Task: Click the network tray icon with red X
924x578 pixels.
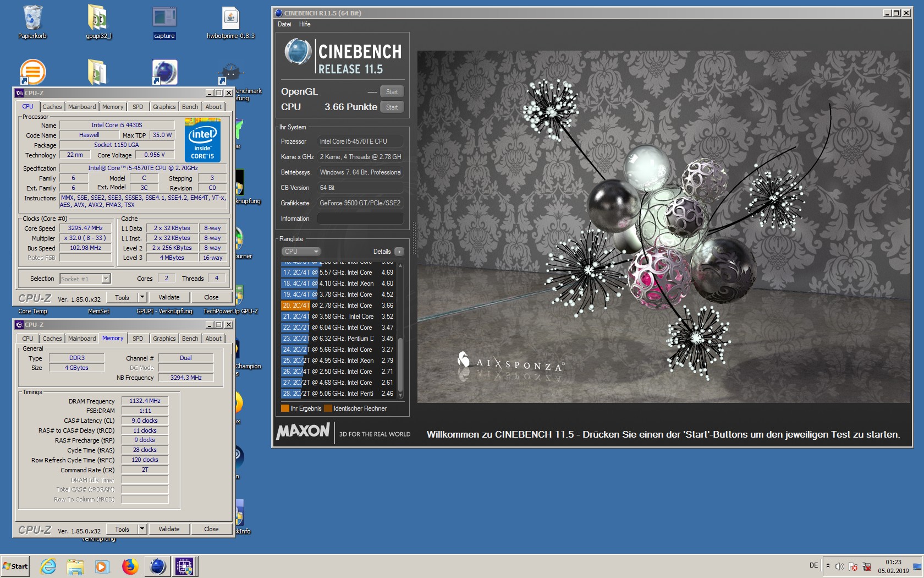Action: click(866, 566)
